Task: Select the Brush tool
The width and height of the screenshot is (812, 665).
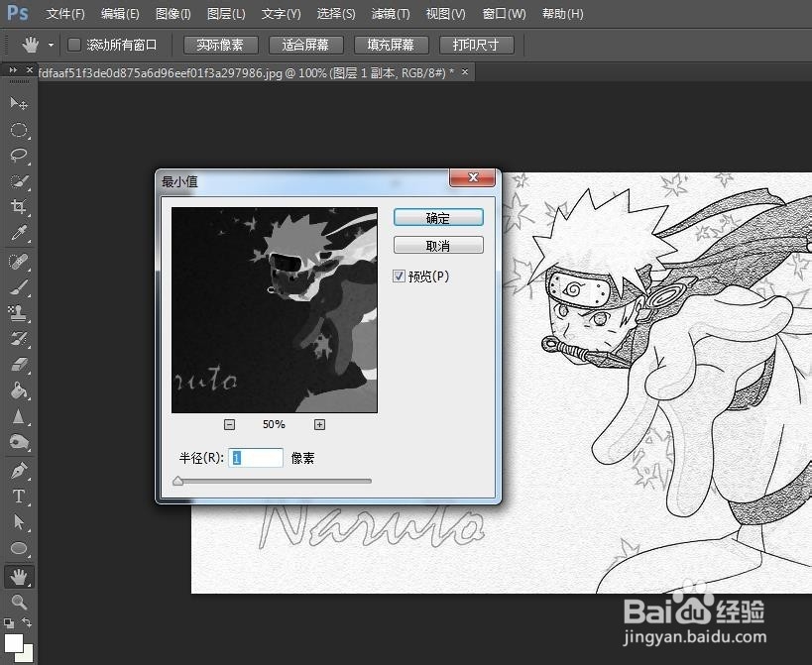Action: [19, 287]
